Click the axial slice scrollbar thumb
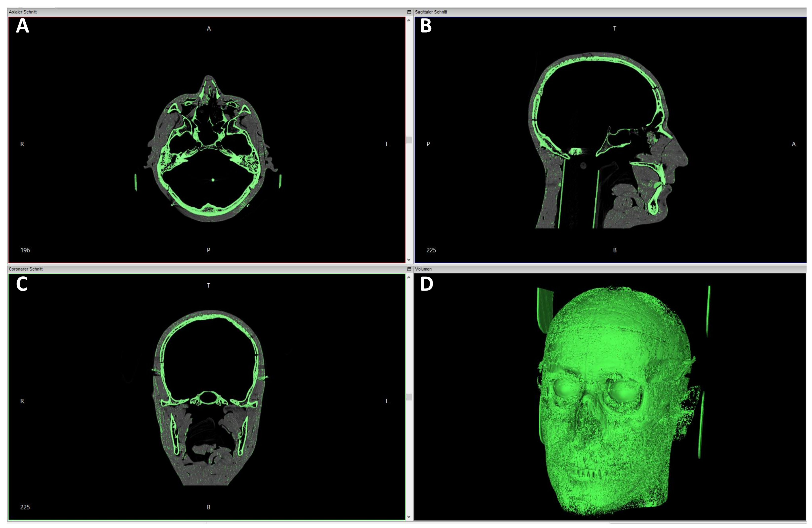The width and height of the screenshot is (812, 528). pyautogui.click(x=409, y=140)
